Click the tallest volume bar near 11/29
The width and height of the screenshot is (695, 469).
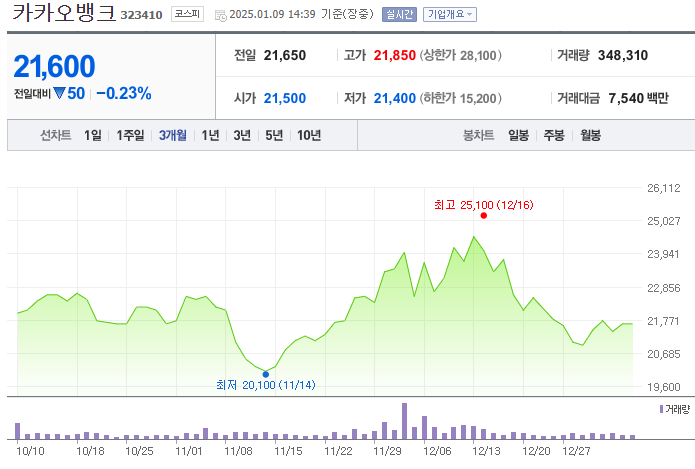[x=404, y=421]
